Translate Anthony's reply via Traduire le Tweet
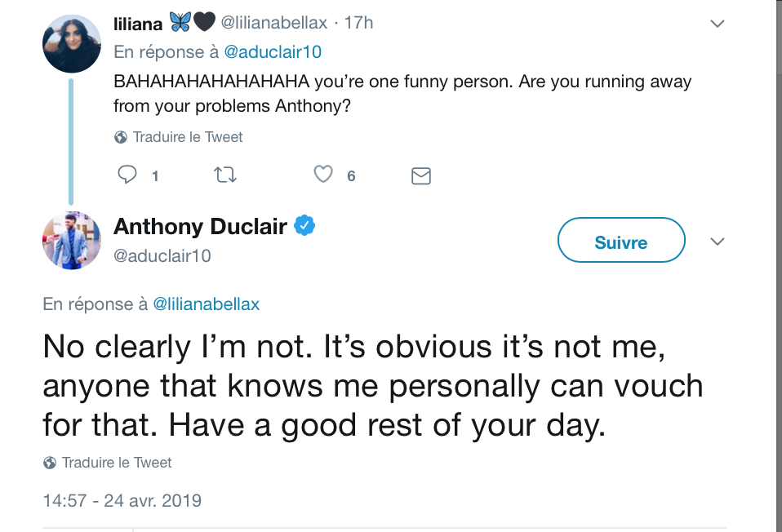782x532 pixels. coord(117,463)
